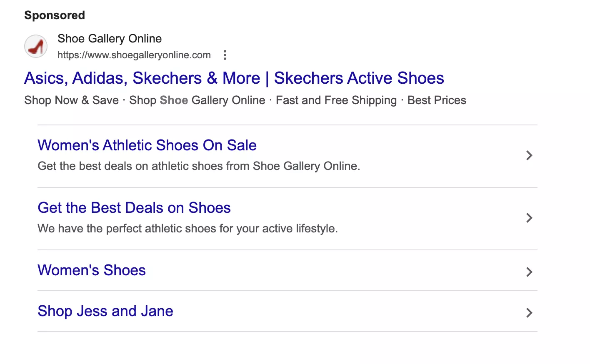Viewport: 590px width, 364px height.
Task: Click the athletic shoes description text
Action: [x=199, y=166]
